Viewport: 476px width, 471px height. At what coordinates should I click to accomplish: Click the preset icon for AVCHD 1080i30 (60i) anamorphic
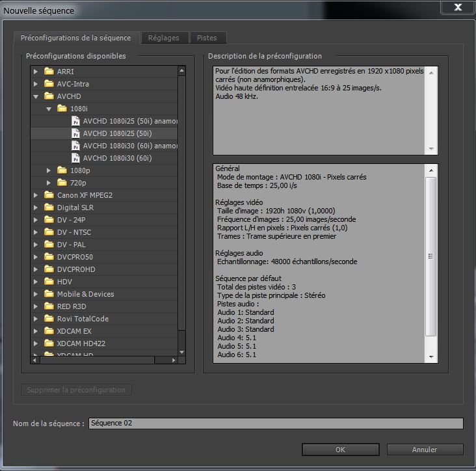[75, 146]
